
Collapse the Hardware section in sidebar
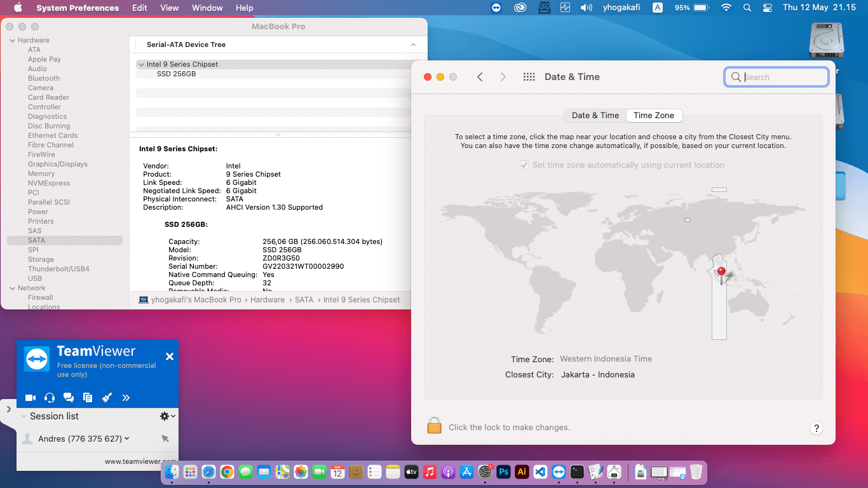coord(12,40)
